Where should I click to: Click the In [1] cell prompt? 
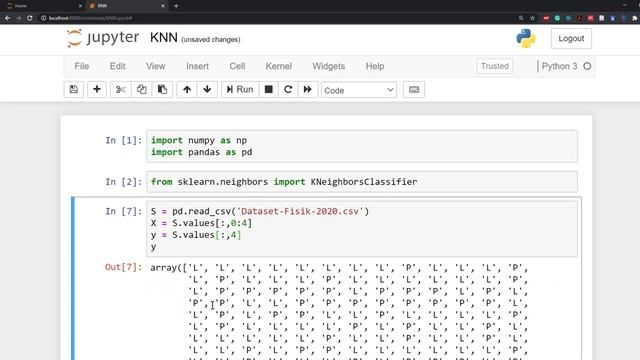(x=123, y=140)
